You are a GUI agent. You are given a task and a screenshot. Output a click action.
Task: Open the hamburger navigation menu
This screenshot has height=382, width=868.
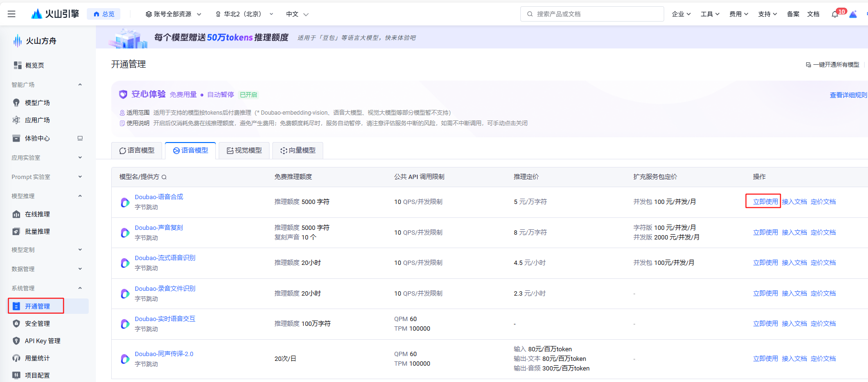[12, 14]
